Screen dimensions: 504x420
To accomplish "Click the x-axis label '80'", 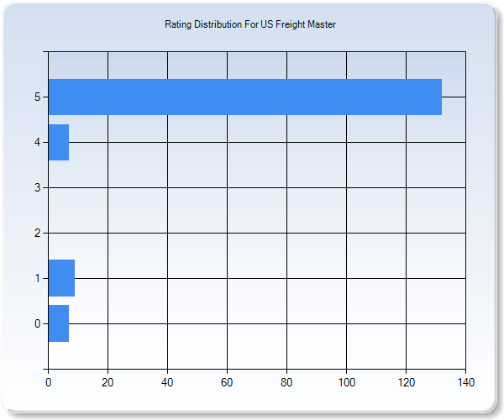I will (286, 382).
